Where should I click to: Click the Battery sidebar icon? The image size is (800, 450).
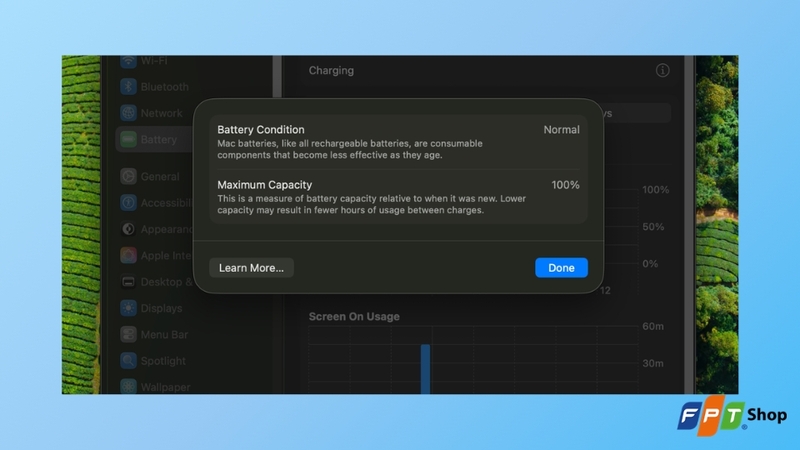[x=129, y=139]
